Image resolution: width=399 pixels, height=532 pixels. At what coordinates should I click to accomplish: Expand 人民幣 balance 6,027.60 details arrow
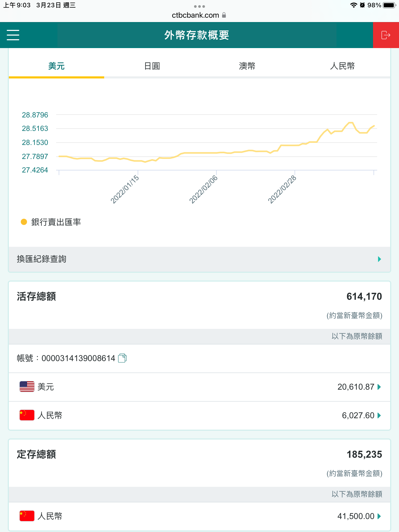click(379, 415)
